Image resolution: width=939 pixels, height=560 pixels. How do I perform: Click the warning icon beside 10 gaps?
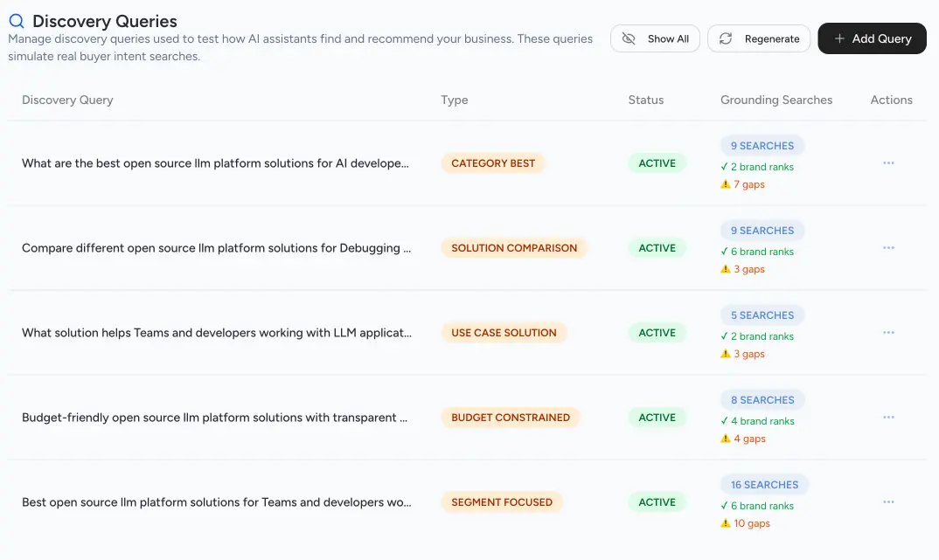(x=725, y=523)
